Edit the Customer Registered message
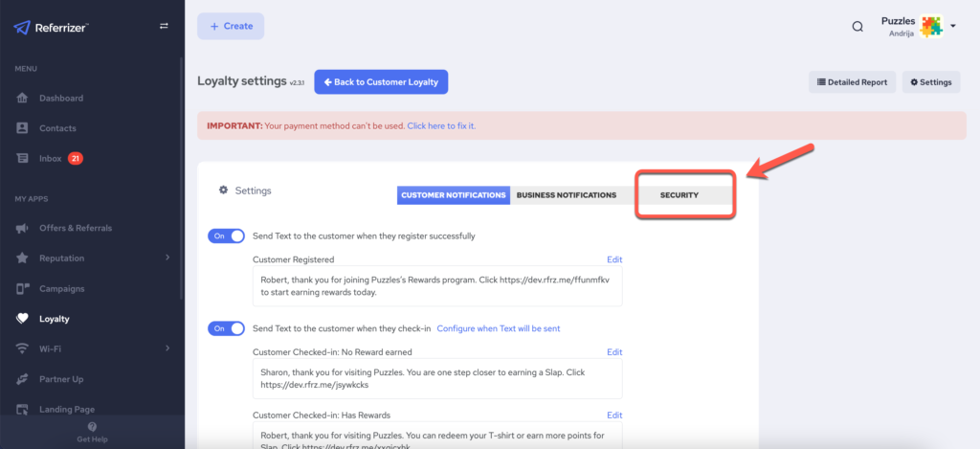Image resolution: width=980 pixels, height=449 pixels. coord(614,259)
